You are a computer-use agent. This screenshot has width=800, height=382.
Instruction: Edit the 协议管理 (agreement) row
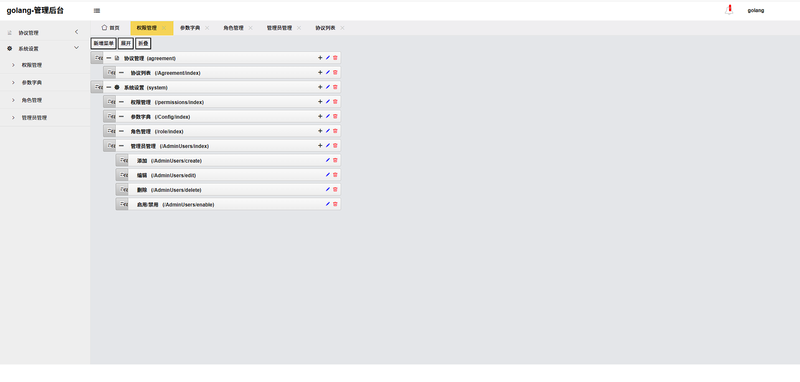328,58
